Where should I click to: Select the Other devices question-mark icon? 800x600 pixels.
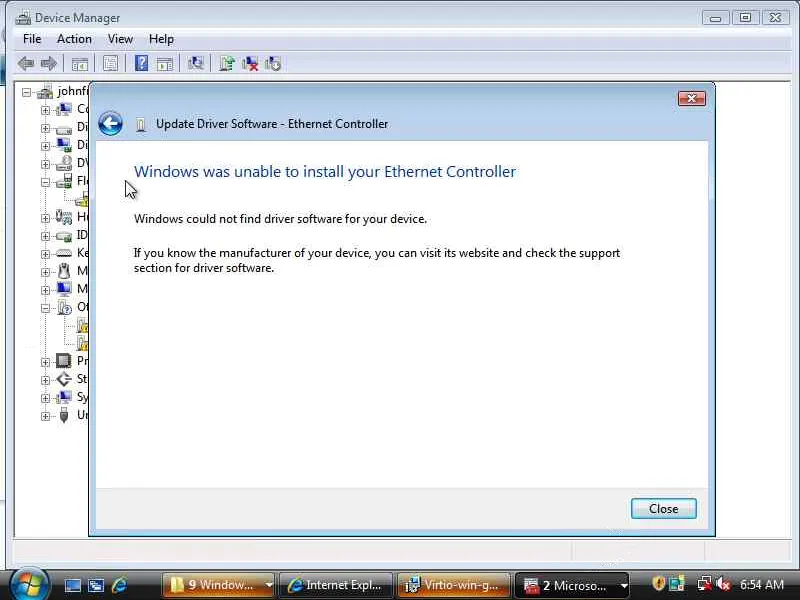coord(64,307)
